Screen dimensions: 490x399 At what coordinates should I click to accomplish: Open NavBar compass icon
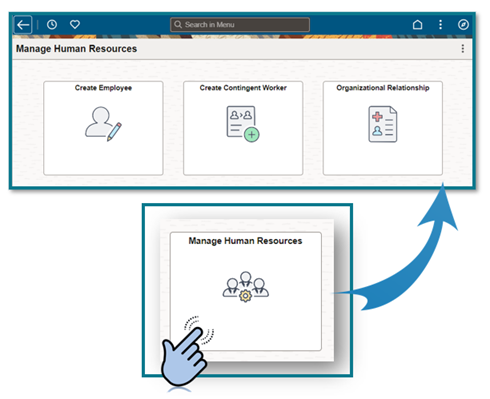tap(463, 25)
